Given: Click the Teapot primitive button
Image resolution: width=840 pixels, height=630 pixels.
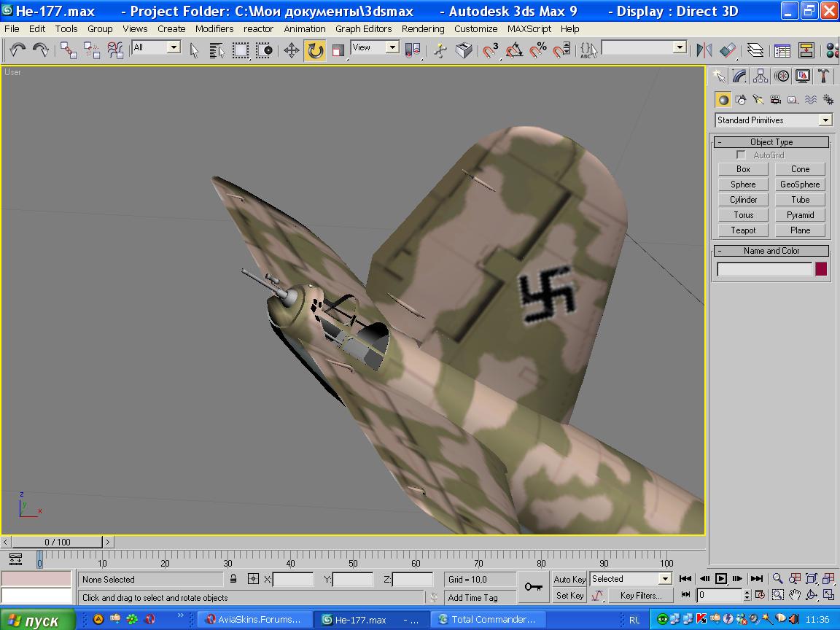Looking at the screenshot, I should (743, 230).
